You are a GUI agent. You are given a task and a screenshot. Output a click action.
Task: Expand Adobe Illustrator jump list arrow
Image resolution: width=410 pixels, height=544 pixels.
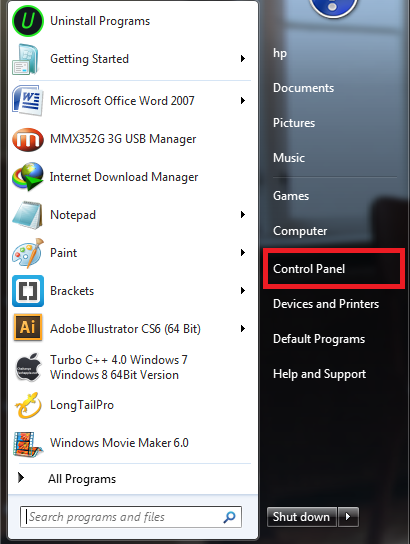click(243, 329)
